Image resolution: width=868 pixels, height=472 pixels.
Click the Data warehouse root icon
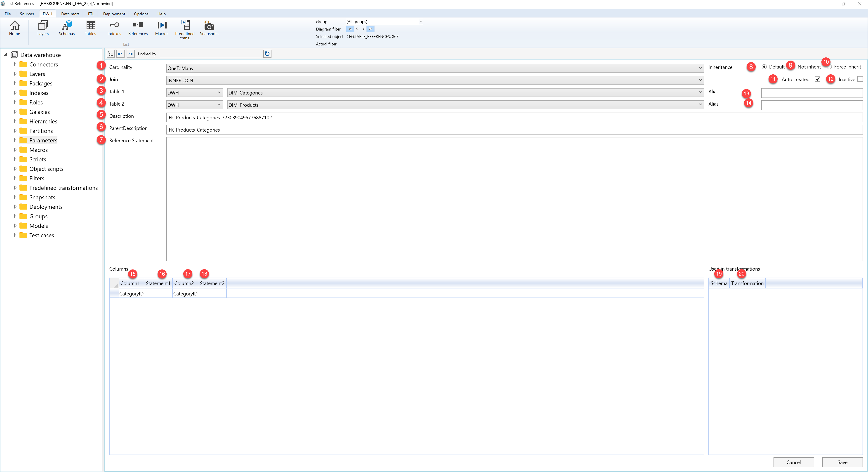14,55
